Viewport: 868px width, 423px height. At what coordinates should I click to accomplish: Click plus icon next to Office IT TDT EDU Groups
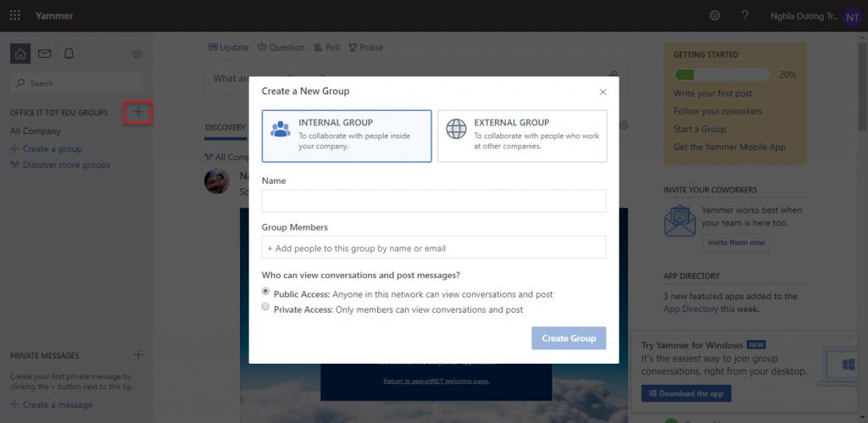(x=138, y=113)
